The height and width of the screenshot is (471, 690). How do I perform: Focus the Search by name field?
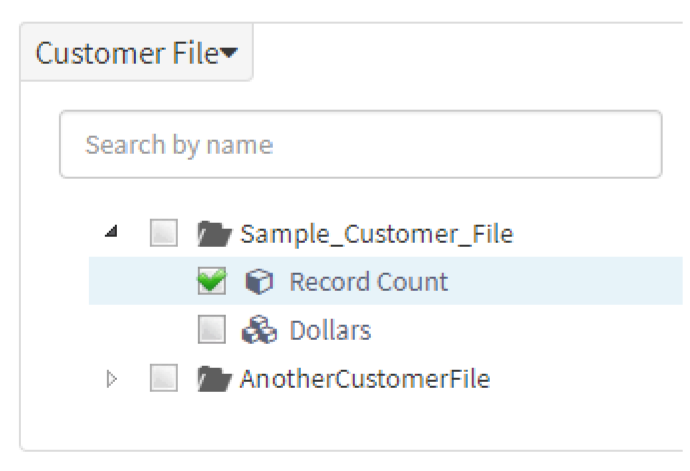(361, 144)
